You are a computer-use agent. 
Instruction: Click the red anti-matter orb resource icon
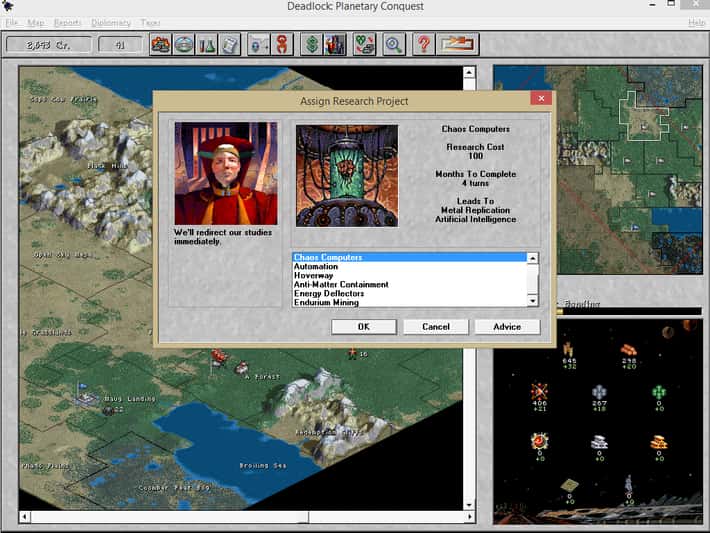coord(539,441)
